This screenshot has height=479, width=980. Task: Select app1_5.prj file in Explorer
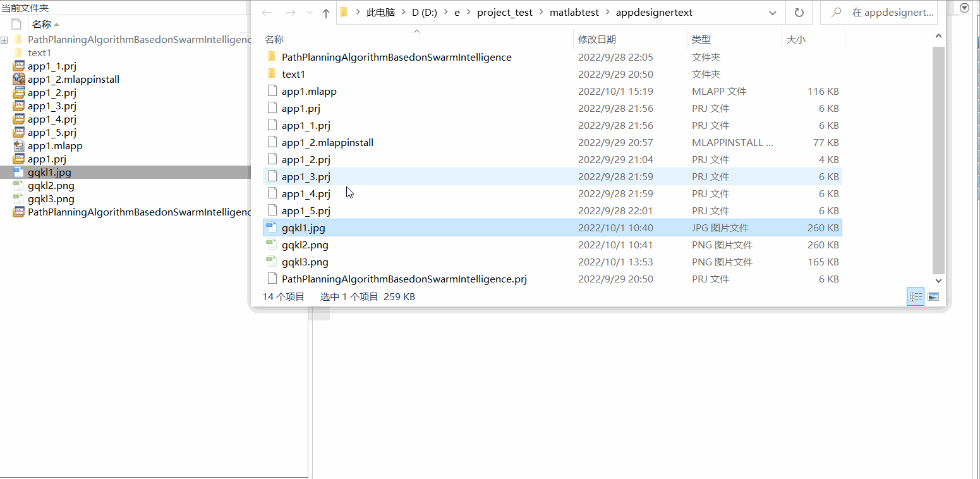(552, 210)
